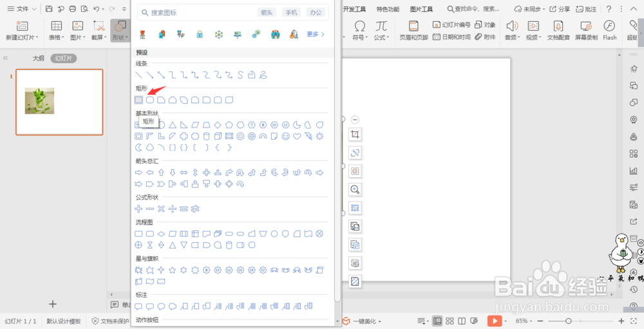Select the diamond basic shape
This screenshot has height=329, width=644.
(x=218, y=125)
